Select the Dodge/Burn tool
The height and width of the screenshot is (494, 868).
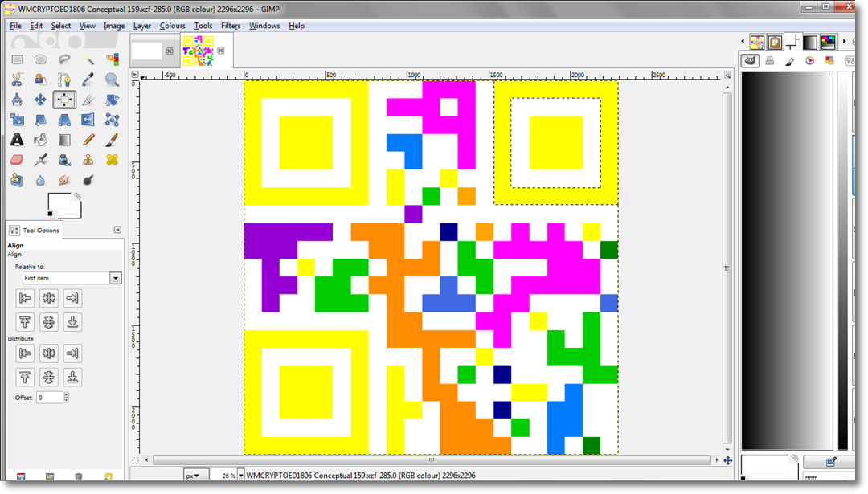[88, 180]
